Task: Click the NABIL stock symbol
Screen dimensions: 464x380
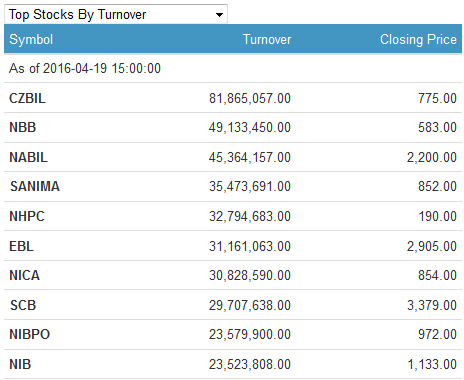Action: [x=28, y=157]
